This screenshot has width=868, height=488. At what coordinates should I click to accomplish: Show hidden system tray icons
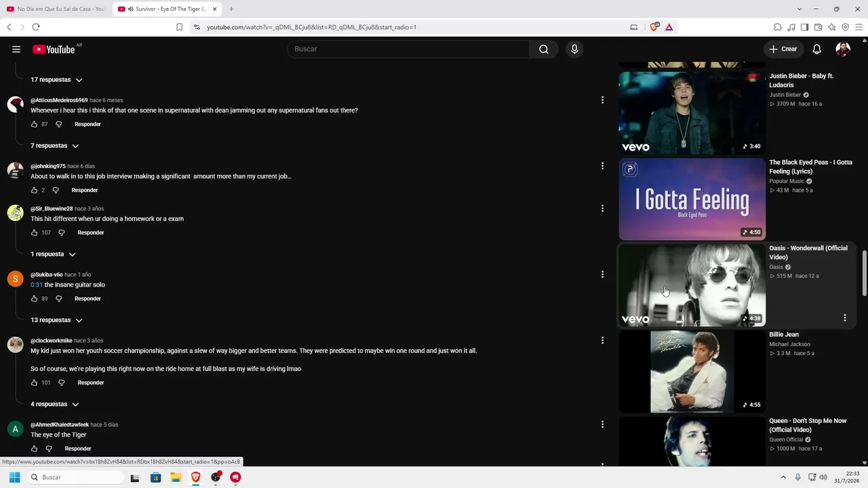point(783,477)
